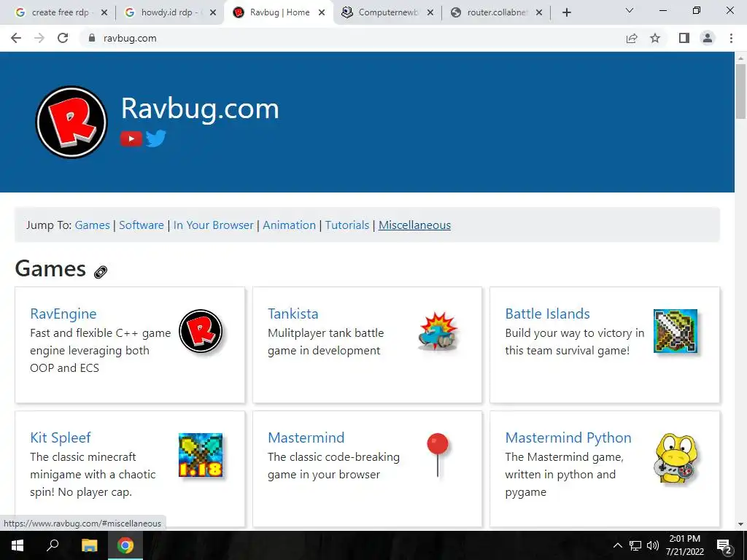Screen dimensions: 747x560
Task: Close the Computernewb tab
Action: pos(430,12)
